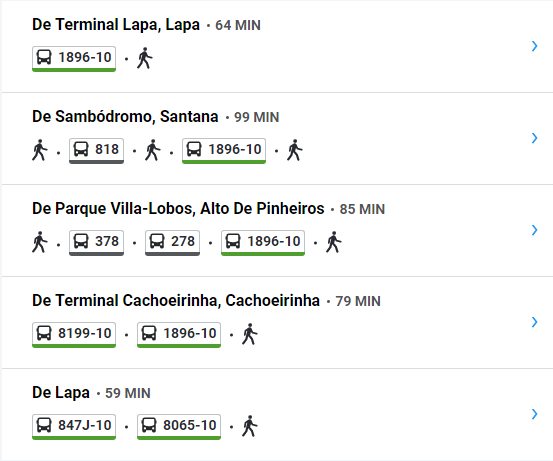Click the first walking icon in Sambódromo route
The image size is (553, 461).
pos(40,150)
